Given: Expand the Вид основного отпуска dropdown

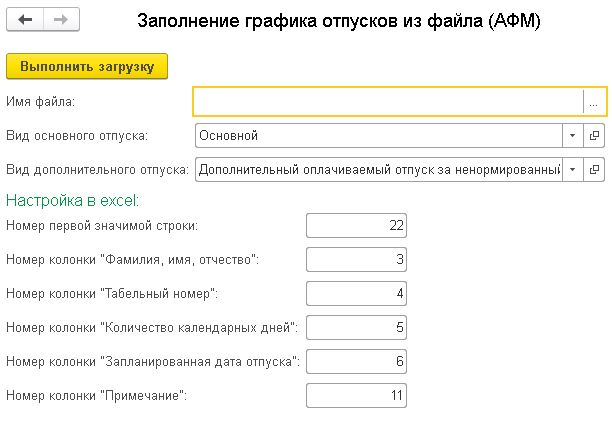Looking at the screenshot, I should click(x=572, y=136).
